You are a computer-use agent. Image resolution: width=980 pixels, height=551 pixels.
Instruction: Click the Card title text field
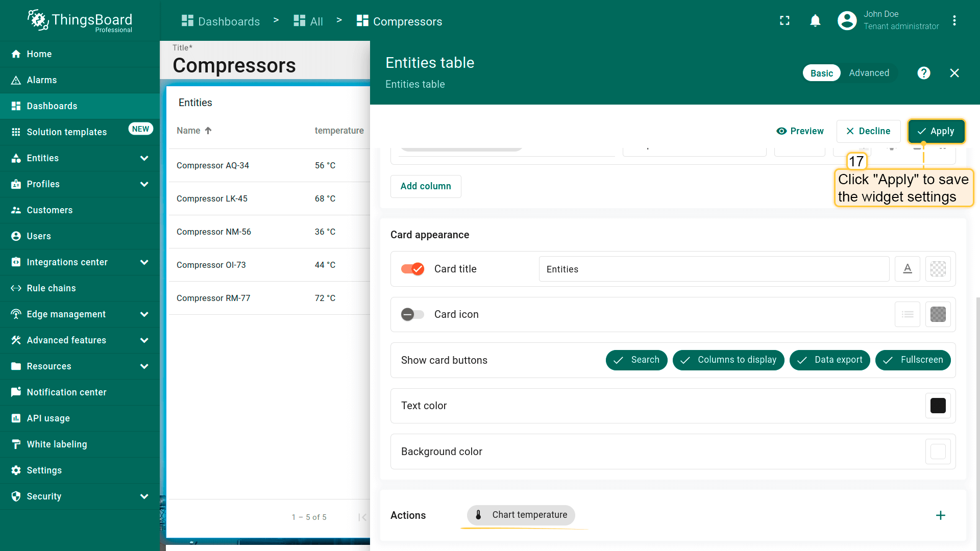(714, 269)
